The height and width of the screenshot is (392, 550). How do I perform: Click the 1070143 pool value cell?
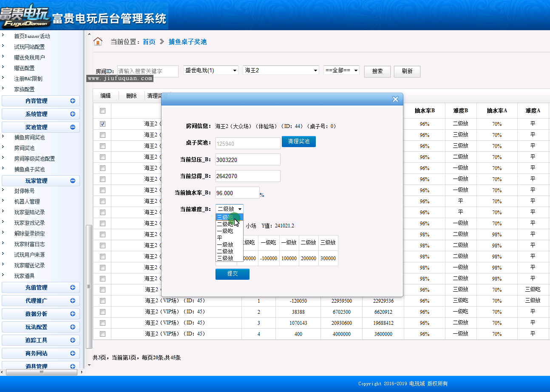point(298,323)
